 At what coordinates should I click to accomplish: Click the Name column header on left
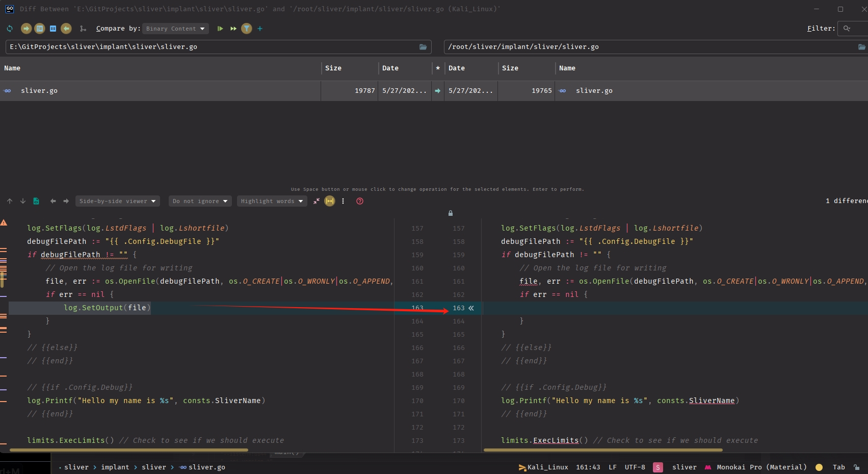tap(12, 68)
